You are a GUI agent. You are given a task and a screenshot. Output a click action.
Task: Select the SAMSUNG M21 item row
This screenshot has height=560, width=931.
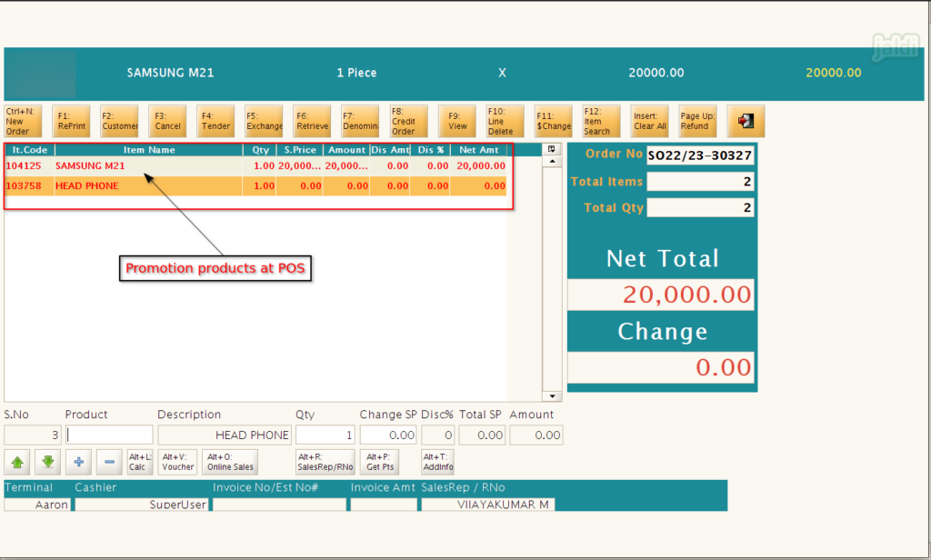pos(255,166)
